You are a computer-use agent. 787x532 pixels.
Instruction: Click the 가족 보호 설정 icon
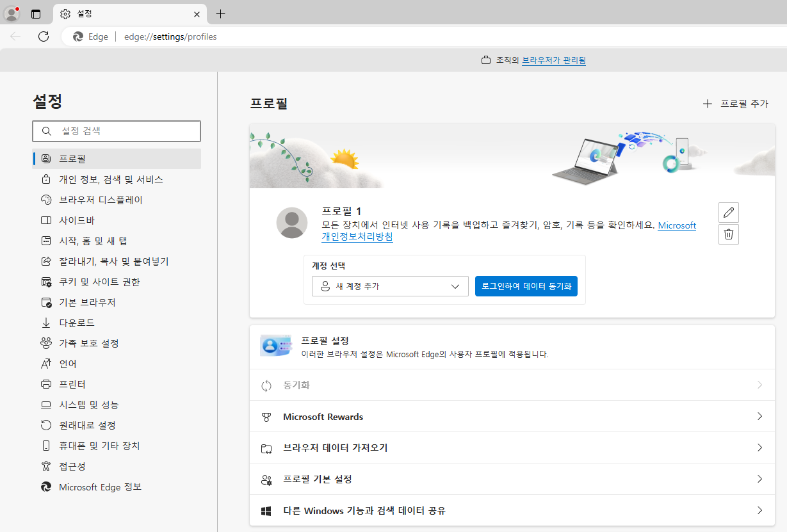pos(46,343)
